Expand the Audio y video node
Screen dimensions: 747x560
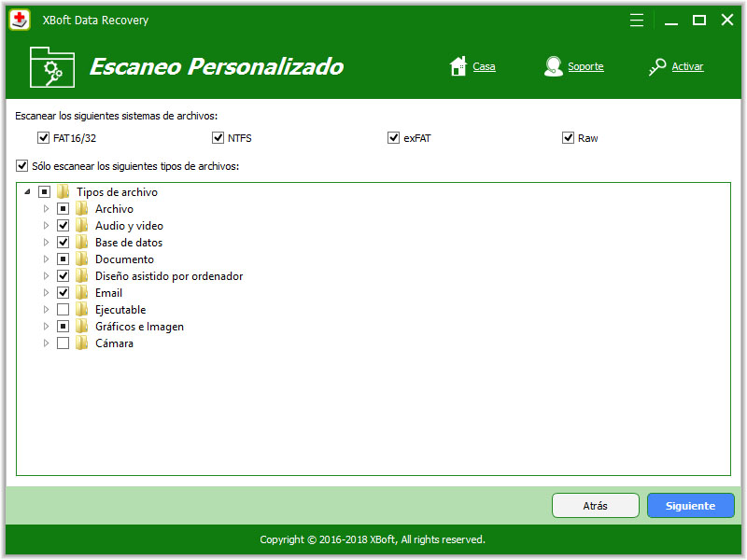click(x=46, y=225)
